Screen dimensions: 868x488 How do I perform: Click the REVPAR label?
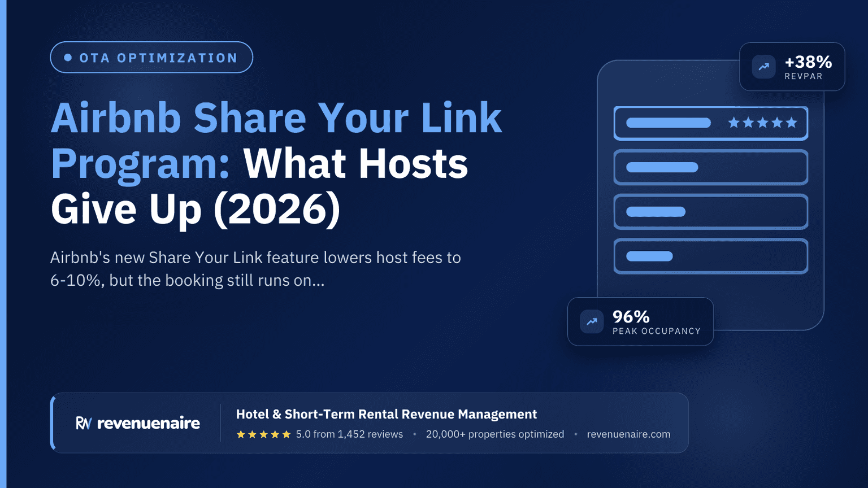coord(804,76)
